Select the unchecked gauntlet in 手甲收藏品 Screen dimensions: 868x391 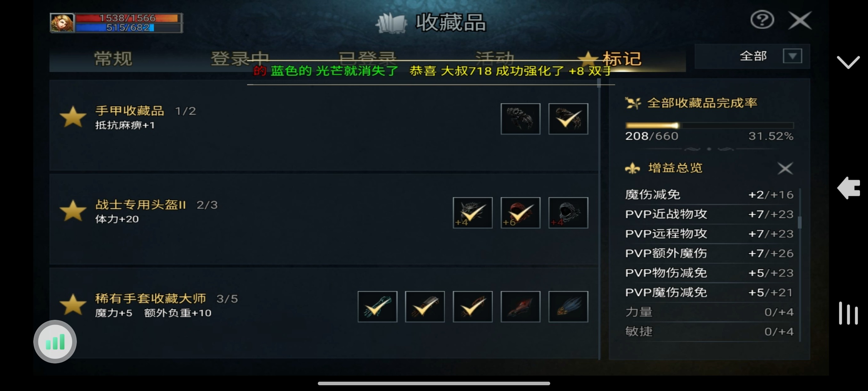tap(520, 119)
